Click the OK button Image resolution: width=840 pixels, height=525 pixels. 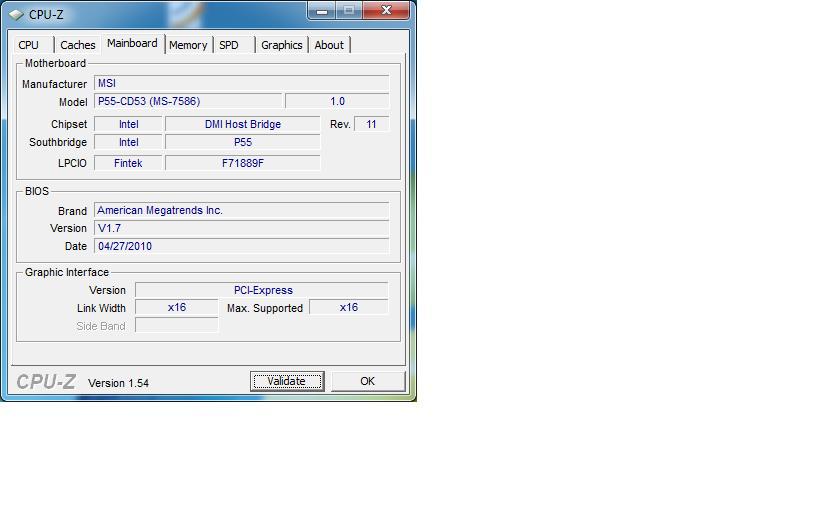point(368,381)
